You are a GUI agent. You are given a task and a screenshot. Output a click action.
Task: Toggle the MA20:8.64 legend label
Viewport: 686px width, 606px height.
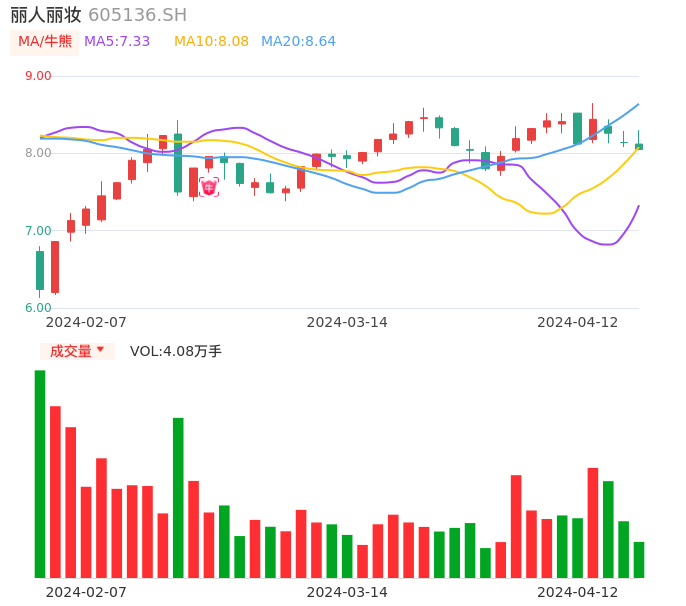pyautogui.click(x=298, y=42)
